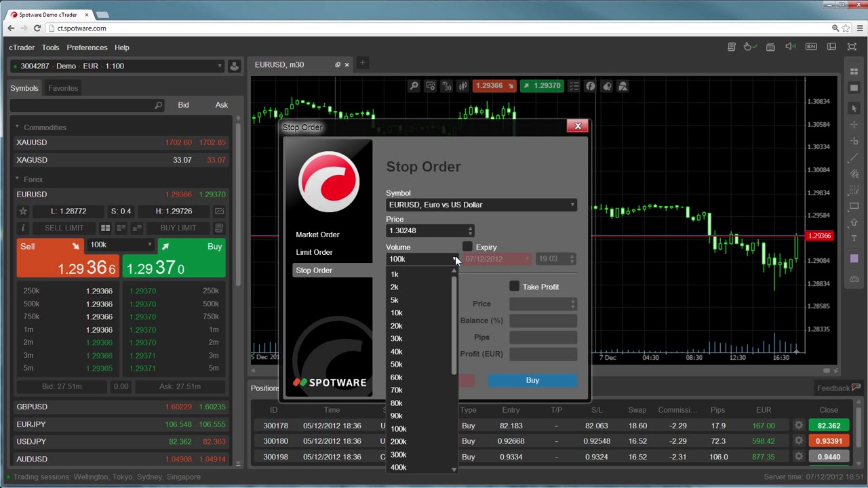
Task: Switch chart type with the candlestick icon
Action: (462, 86)
